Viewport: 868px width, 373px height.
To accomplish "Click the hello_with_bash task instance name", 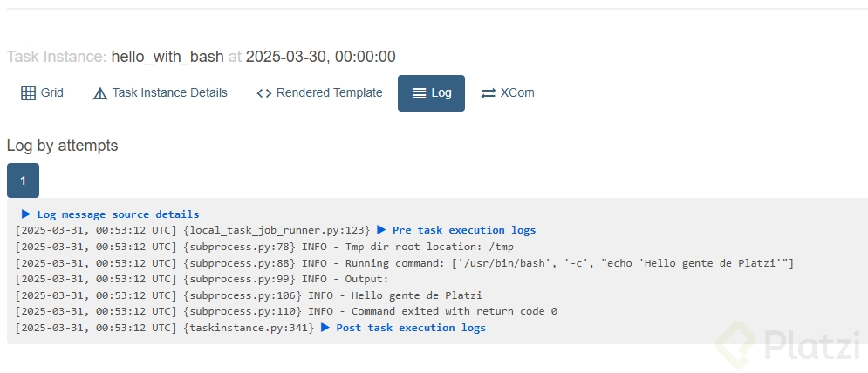I will [167, 57].
